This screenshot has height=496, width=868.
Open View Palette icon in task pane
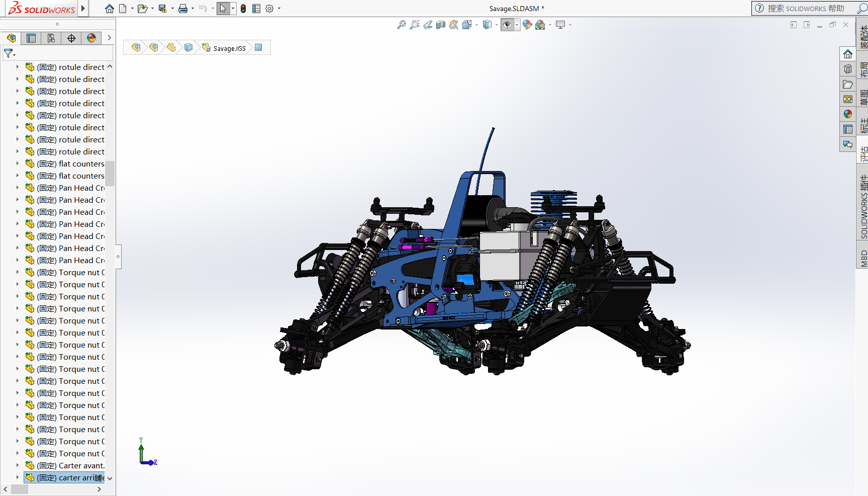(848, 99)
